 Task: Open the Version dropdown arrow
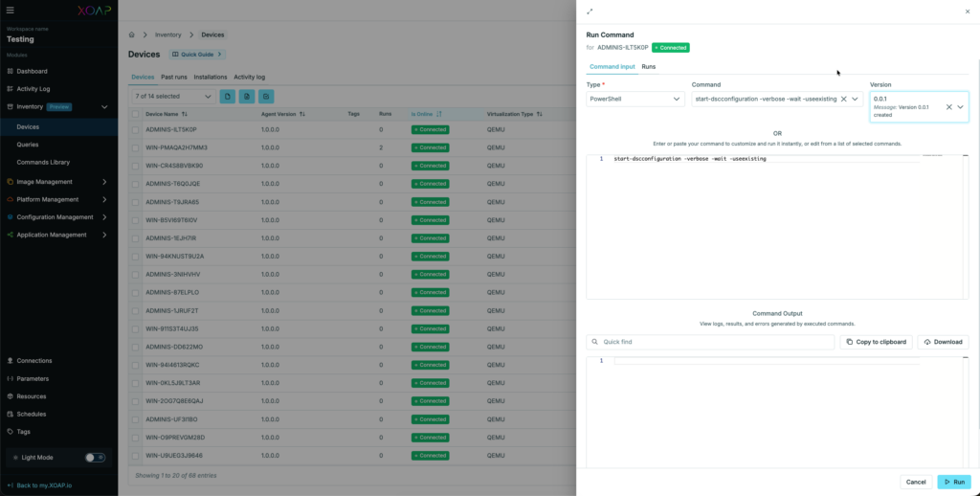coord(960,107)
